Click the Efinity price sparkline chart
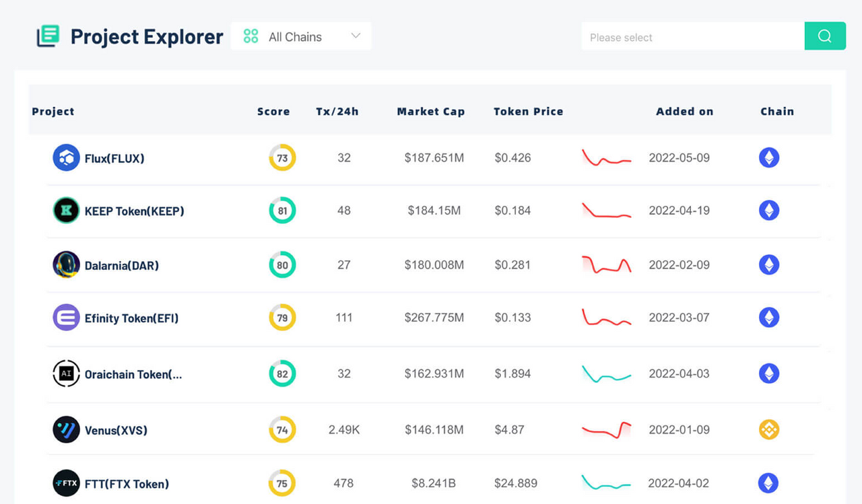862x504 pixels. (x=607, y=318)
